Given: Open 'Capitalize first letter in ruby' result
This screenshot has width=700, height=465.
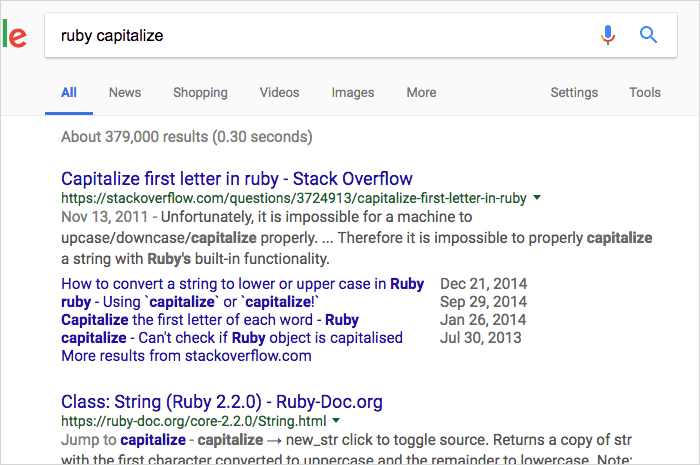Looking at the screenshot, I should pos(237,179).
